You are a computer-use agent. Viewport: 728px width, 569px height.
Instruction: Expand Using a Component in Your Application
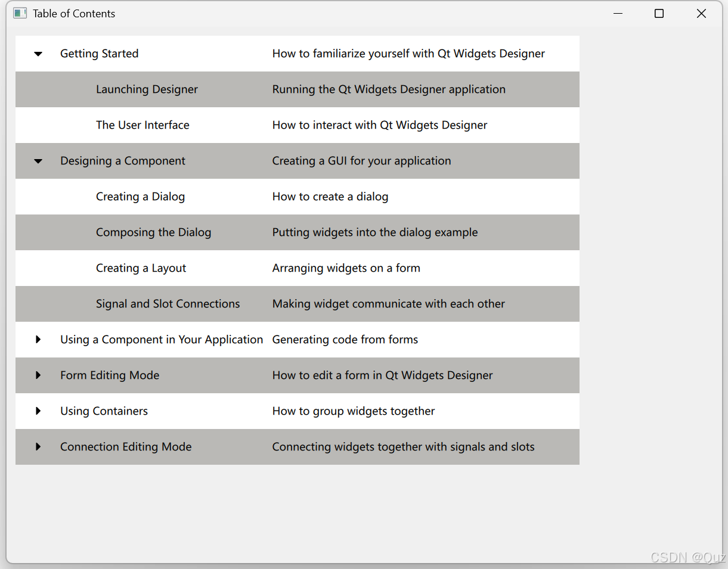(x=38, y=340)
